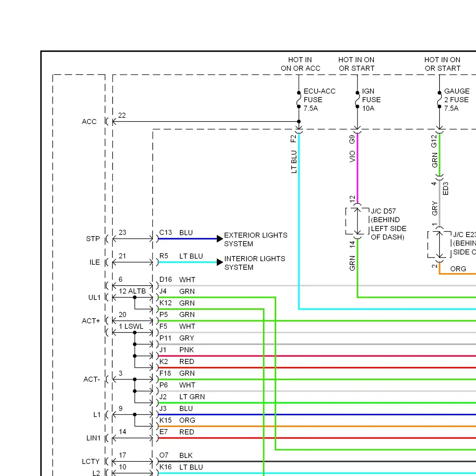The image size is (476, 476).
Task: Click the 12 ALTB pin label
Action: [x=132, y=291]
